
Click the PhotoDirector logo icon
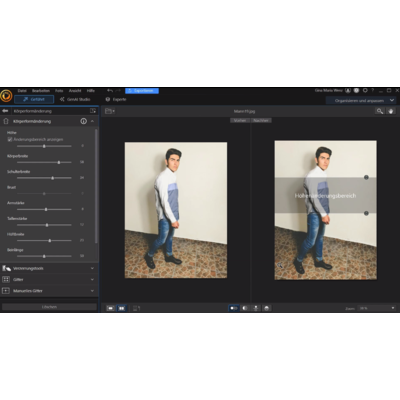[6, 96]
